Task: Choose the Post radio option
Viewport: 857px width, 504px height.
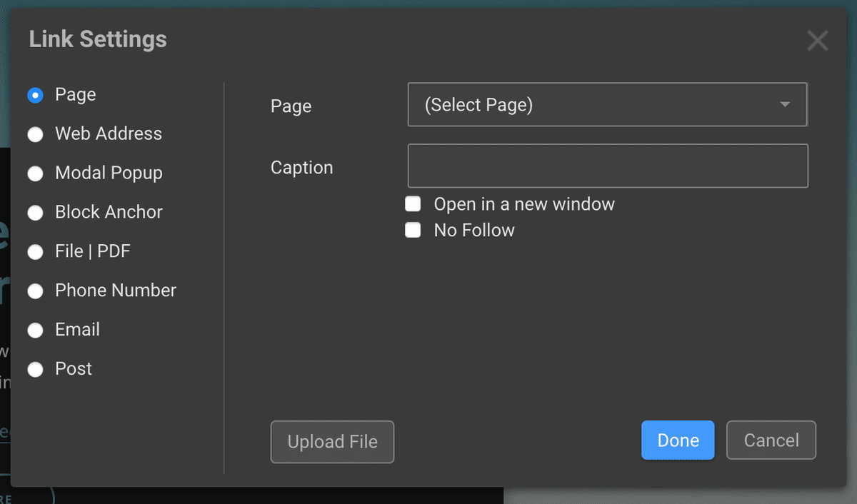Action: click(x=35, y=369)
